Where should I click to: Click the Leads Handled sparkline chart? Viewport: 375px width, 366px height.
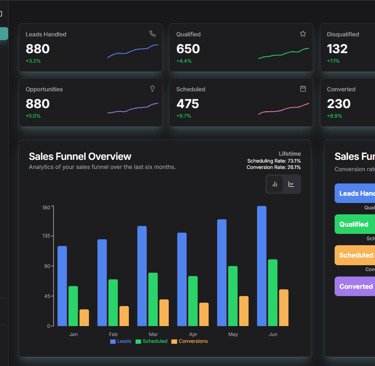(133, 51)
